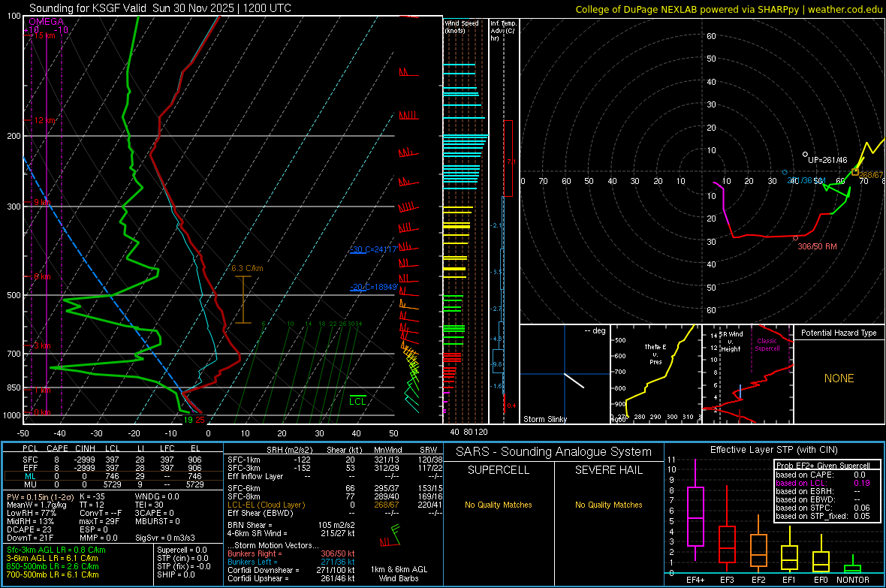This screenshot has width=886, height=588.
Task: Click the 'Bunkers Left = 271/36 kt' line
Action: pos(291,562)
